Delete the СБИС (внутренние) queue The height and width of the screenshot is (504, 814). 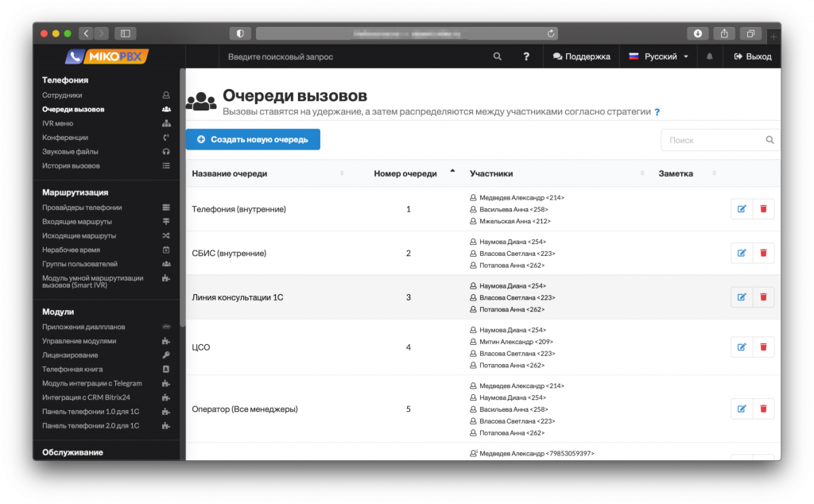(763, 253)
